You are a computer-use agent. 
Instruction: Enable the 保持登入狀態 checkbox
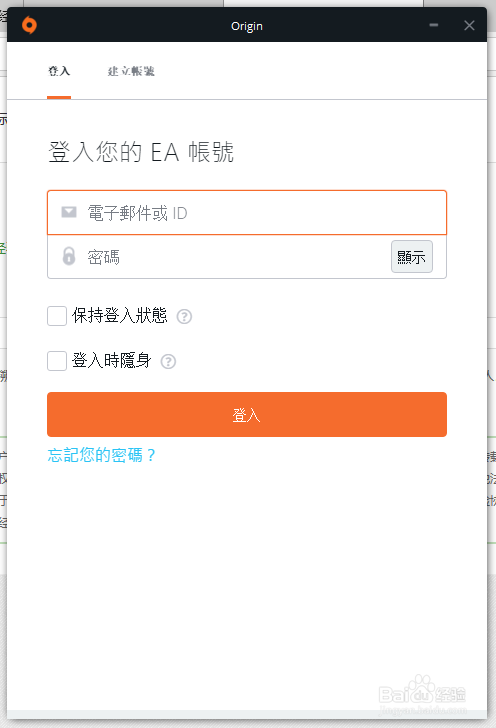pyautogui.click(x=57, y=316)
